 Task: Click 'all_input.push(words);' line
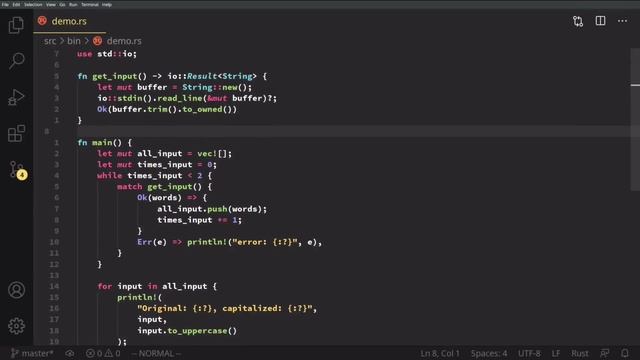pos(212,209)
